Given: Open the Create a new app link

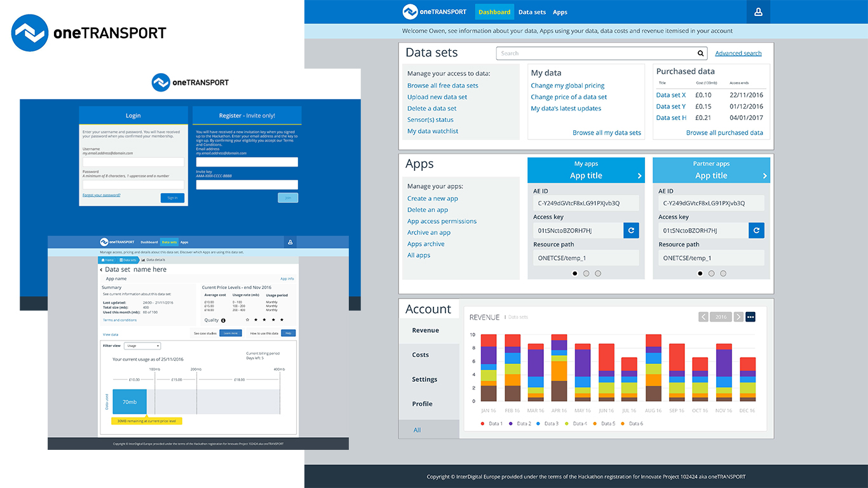Looking at the screenshot, I should coord(433,199).
